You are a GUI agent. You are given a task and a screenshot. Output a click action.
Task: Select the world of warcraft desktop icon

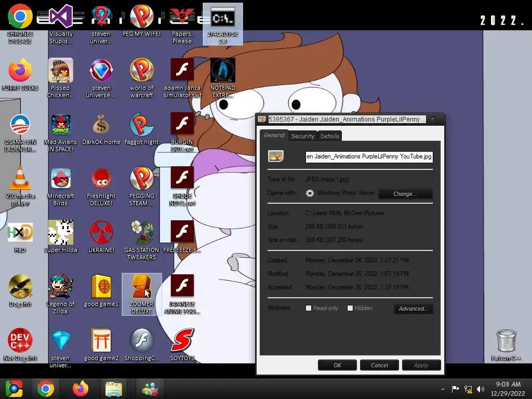(141, 78)
